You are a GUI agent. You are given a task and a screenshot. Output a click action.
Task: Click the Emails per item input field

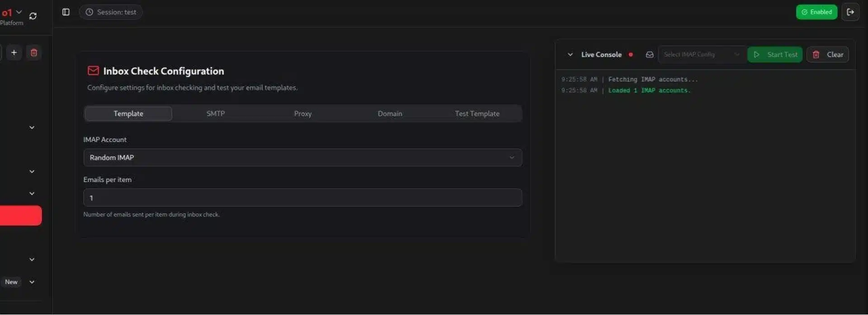pyautogui.click(x=303, y=198)
